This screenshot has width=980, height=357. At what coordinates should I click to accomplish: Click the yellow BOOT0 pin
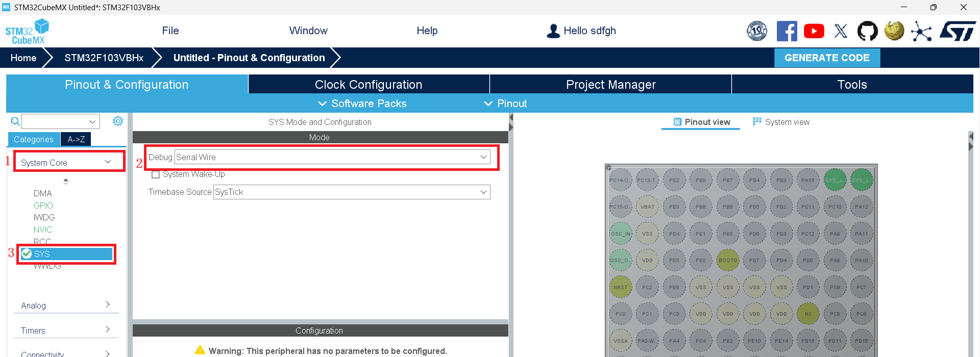tap(727, 260)
